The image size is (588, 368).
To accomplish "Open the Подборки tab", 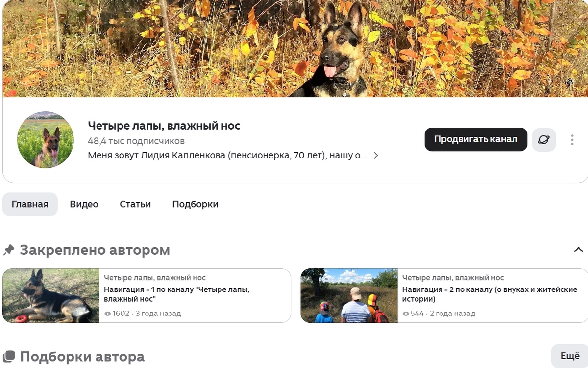I will click(x=195, y=204).
